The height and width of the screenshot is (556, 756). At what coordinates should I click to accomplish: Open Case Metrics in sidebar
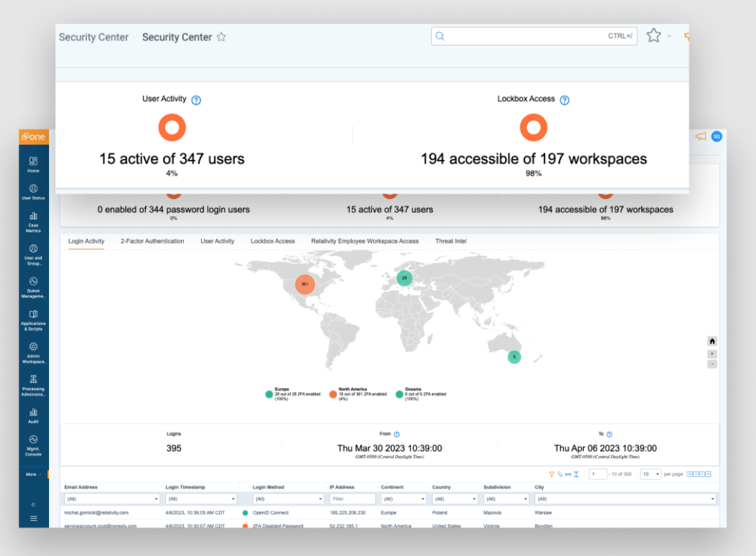[33, 221]
